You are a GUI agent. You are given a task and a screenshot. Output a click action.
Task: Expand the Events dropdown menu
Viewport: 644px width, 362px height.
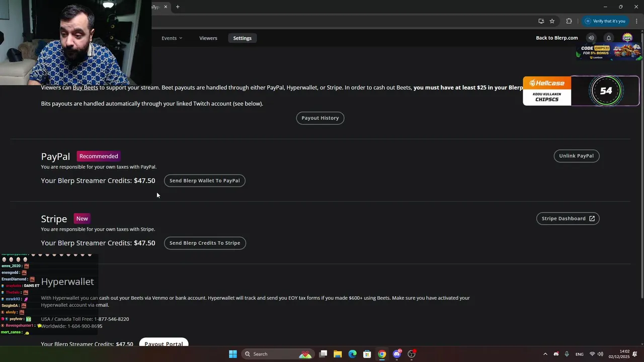coord(172,38)
